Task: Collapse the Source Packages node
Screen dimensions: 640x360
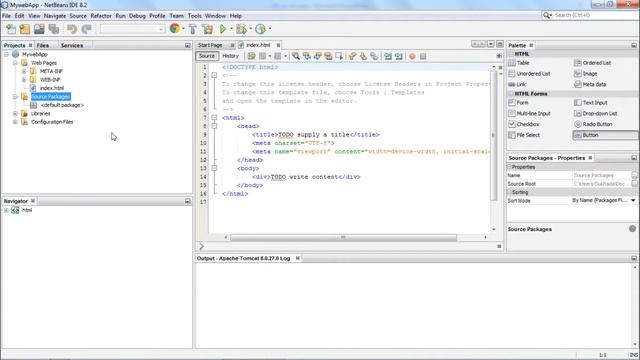Action: pos(15,97)
